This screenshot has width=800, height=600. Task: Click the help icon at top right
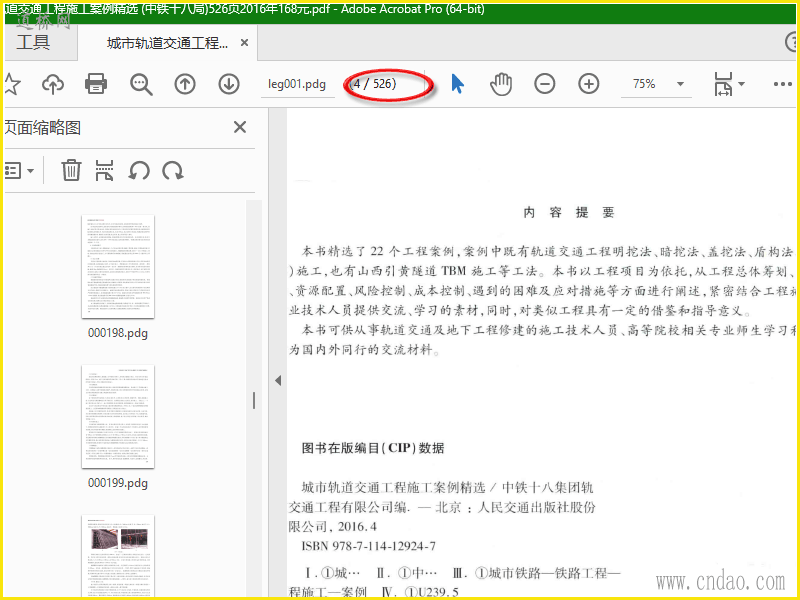click(791, 42)
